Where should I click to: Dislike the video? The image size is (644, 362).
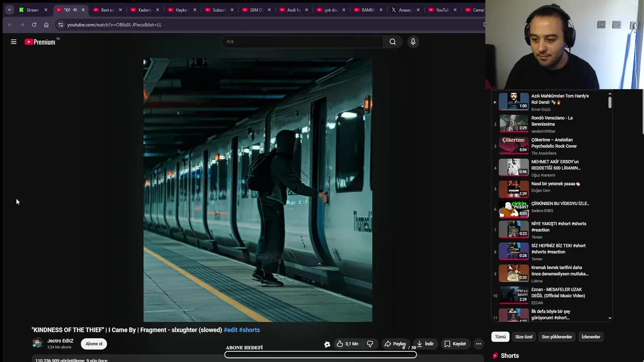click(370, 344)
